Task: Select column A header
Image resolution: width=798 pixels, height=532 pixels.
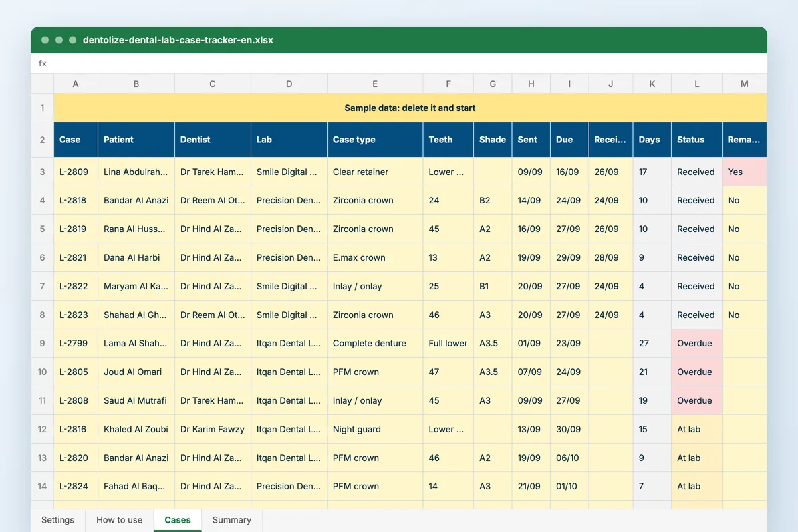Action: tap(76, 84)
